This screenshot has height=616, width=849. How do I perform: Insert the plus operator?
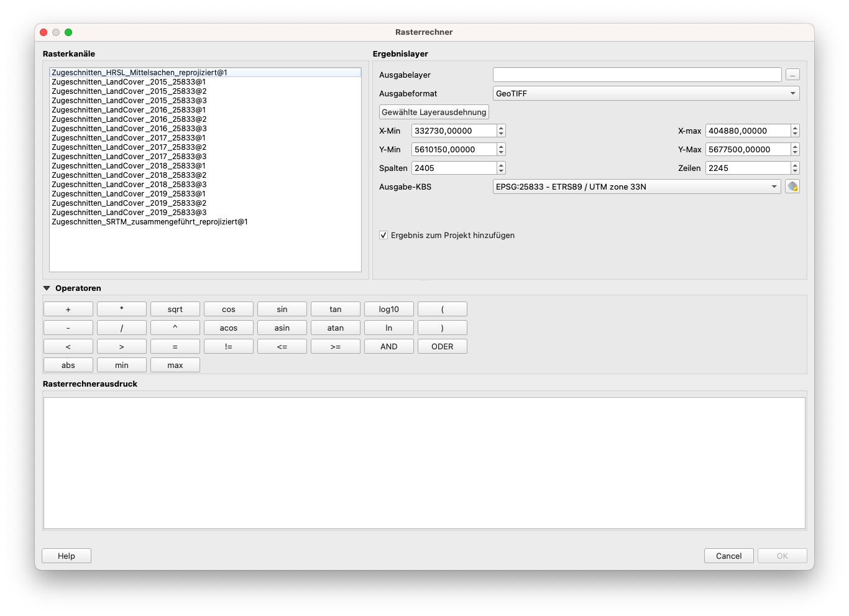pos(68,309)
